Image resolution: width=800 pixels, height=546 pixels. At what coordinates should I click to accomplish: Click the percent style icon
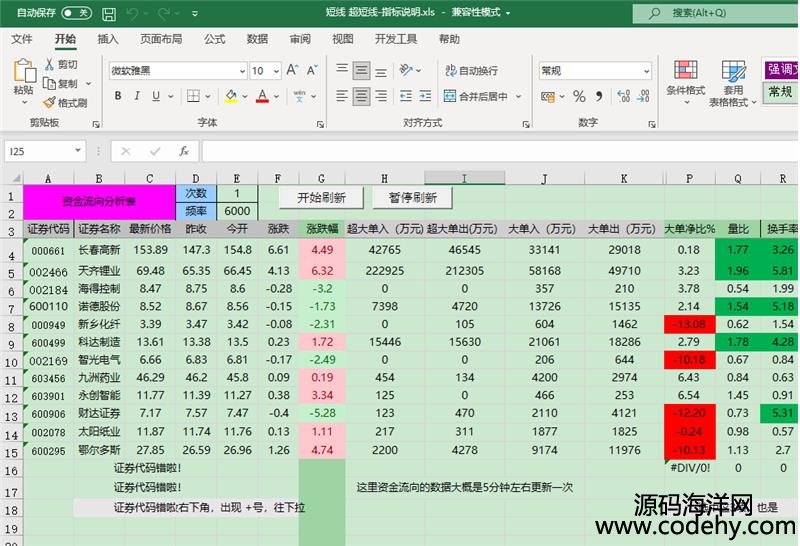[x=579, y=97]
